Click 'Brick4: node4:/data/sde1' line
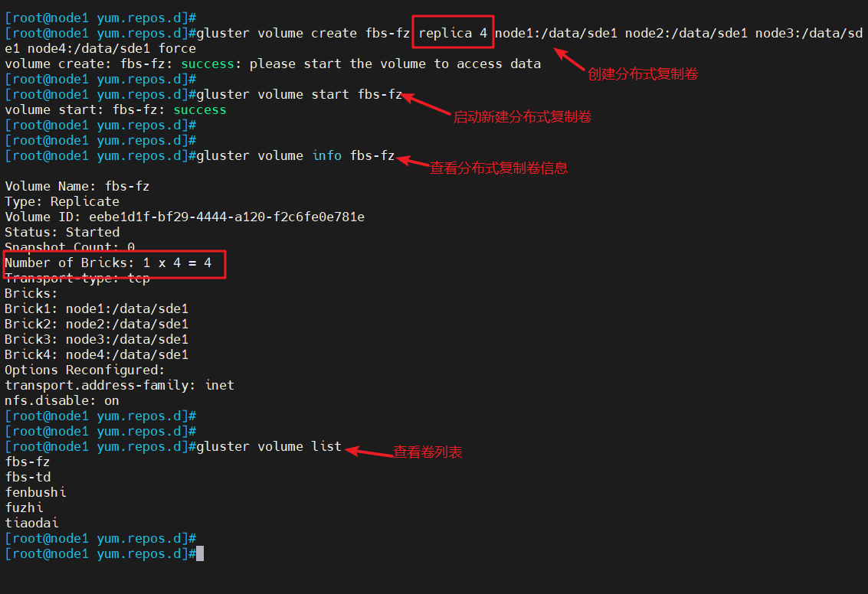 coord(97,354)
